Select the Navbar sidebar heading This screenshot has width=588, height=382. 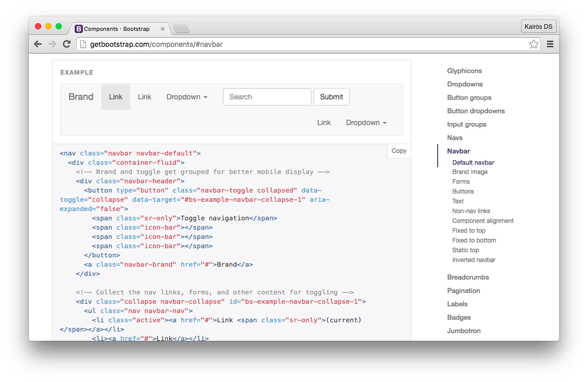click(458, 151)
